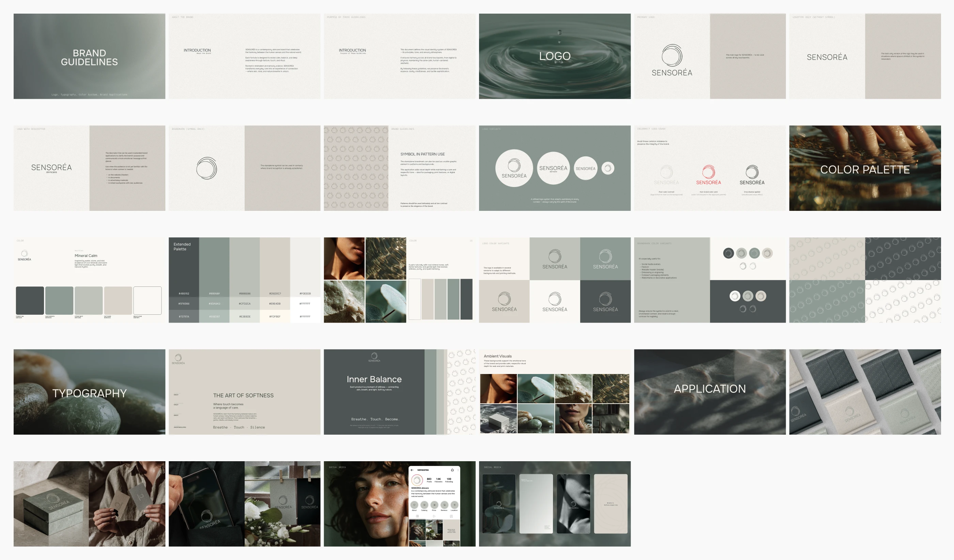Click the sensorea profile avatar circle
The image size is (954, 560).
pyautogui.click(x=417, y=480)
